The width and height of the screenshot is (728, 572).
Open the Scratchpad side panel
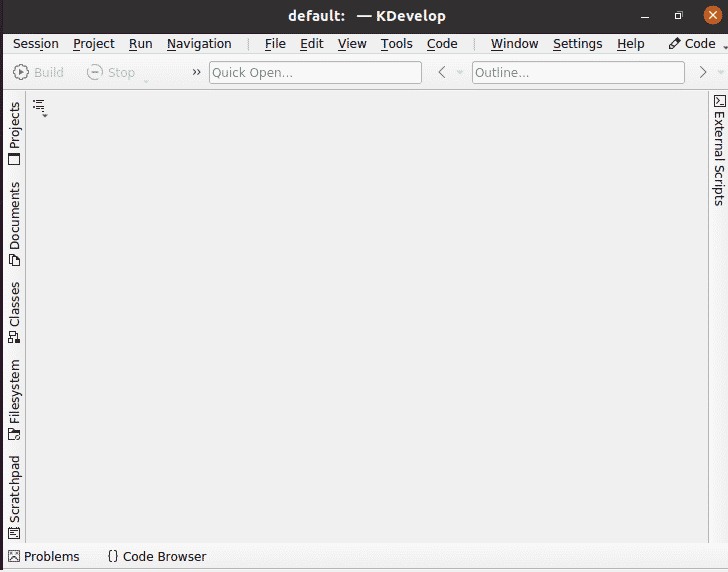14,497
